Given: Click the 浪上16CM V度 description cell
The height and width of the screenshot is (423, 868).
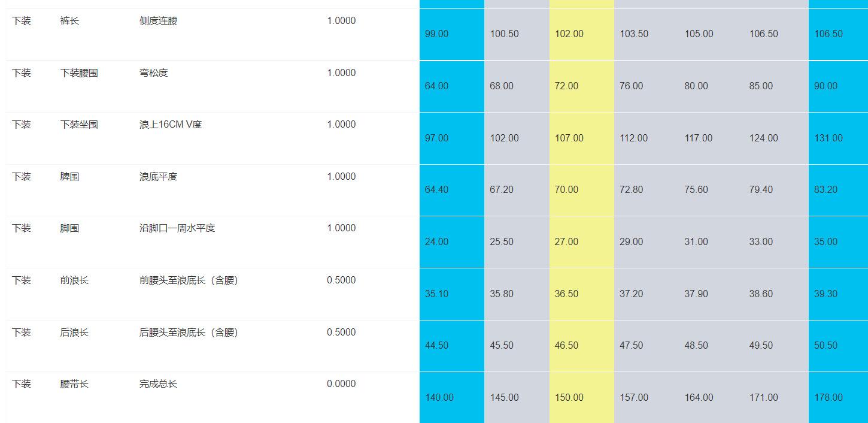Looking at the screenshot, I should coord(171,125).
